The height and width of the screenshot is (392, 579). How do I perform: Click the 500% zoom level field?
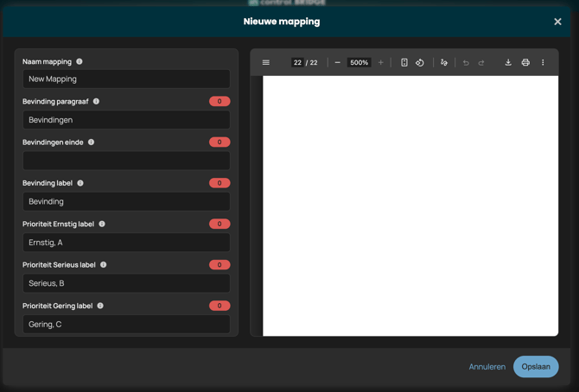[359, 63]
